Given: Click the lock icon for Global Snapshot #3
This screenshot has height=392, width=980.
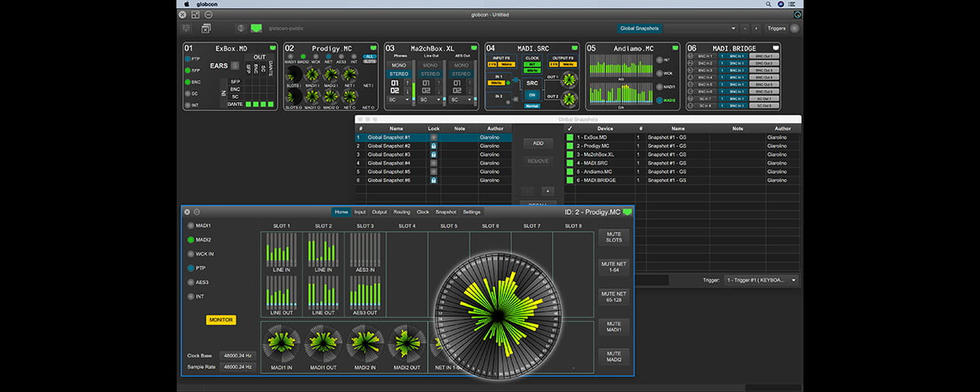Looking at the screenshot, I should tap(434, 154).
